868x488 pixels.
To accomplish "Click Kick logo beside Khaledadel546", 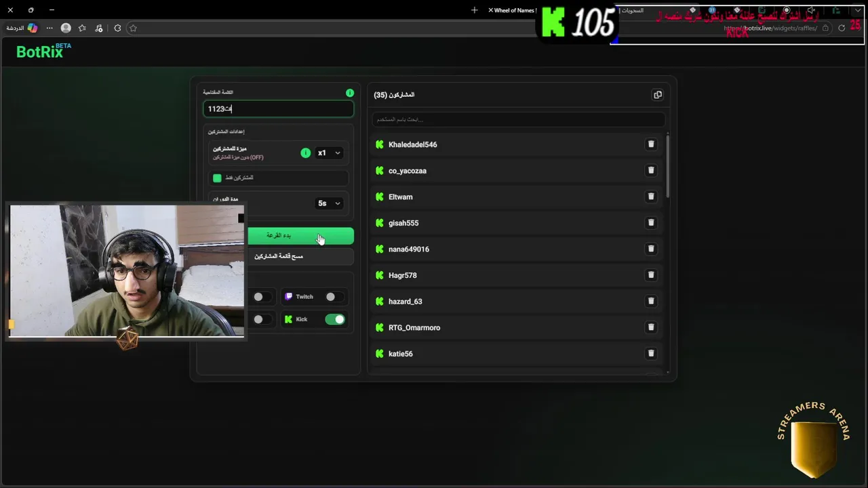I will pyautogui.click(x=380, y=144).
